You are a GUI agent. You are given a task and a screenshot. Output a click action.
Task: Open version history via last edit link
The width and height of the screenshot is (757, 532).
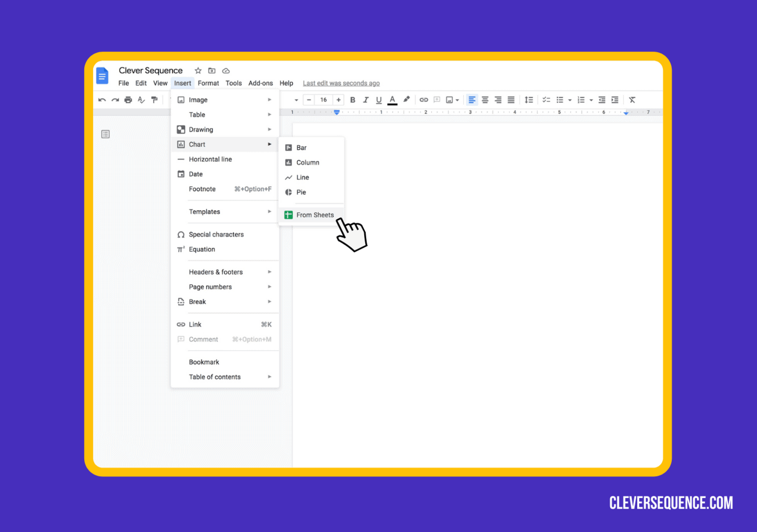(341, 83)
